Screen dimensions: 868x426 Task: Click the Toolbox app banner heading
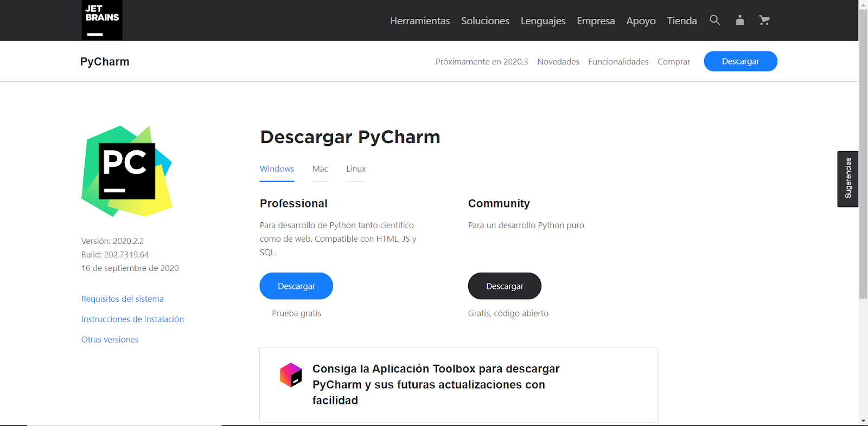coord(436,385)
